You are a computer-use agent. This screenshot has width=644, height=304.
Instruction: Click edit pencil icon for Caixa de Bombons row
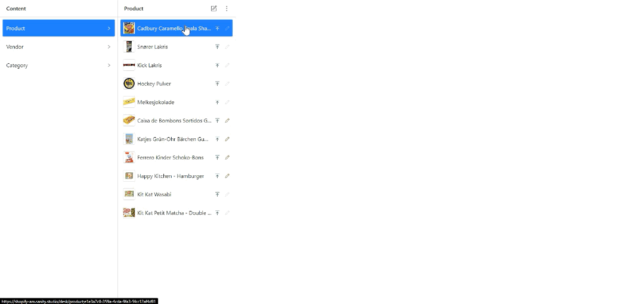[227, 121]
